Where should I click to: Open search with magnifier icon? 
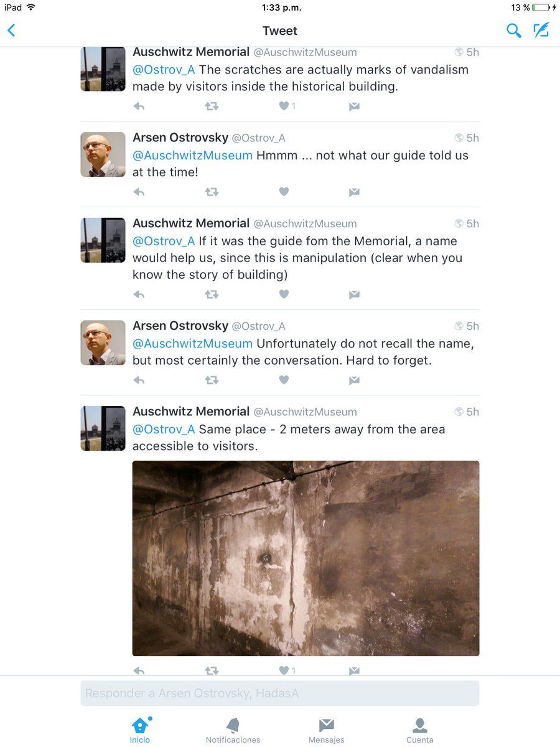[513, 31]
